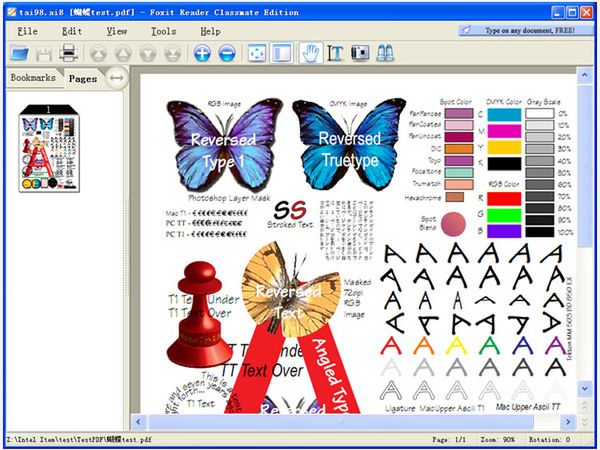This screenshot has width=600, height=450.
Task: Go to next page down-arrow button
Action: pyautogui.click(x=148, y=53)
